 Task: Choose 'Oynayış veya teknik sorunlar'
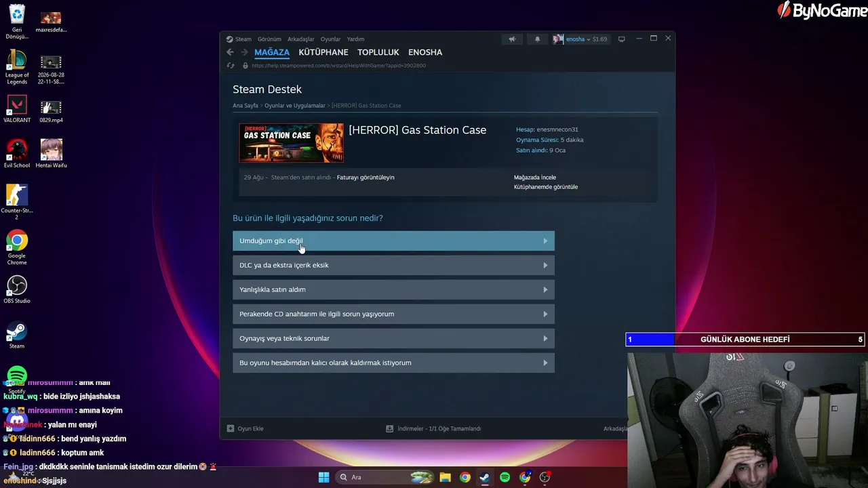point(393,338)
